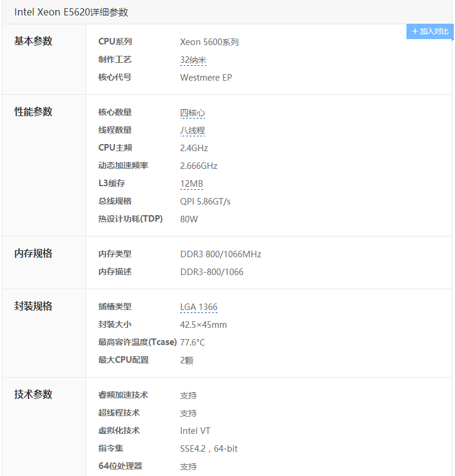
Task: Select the value 42.5×45mm
Action: coord(203,325)
